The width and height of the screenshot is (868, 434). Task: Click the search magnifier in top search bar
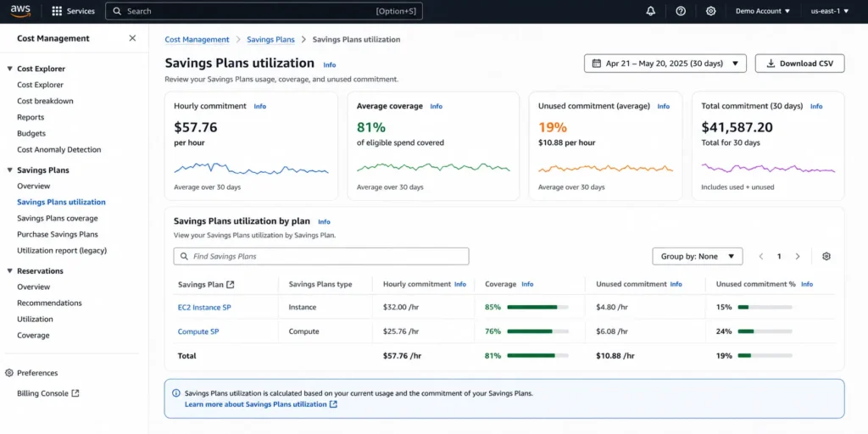coord(116,11)
